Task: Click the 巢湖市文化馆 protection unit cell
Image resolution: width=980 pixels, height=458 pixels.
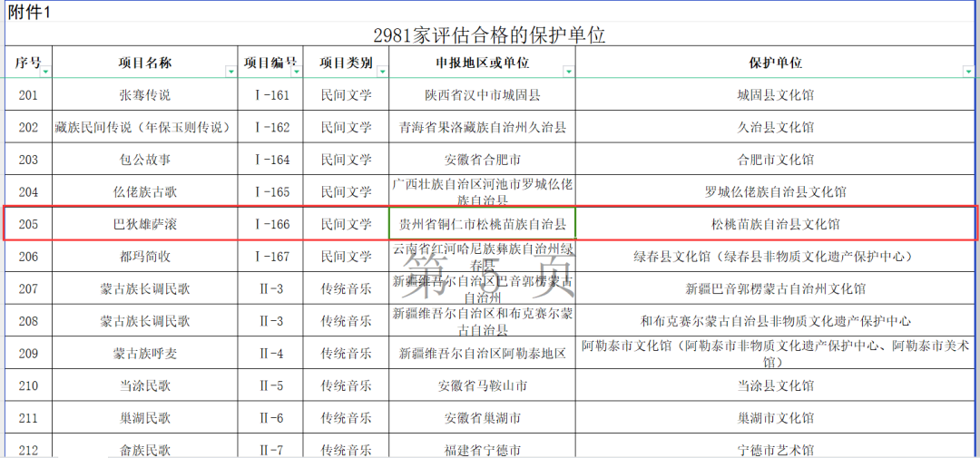Action: pos(775,418)
